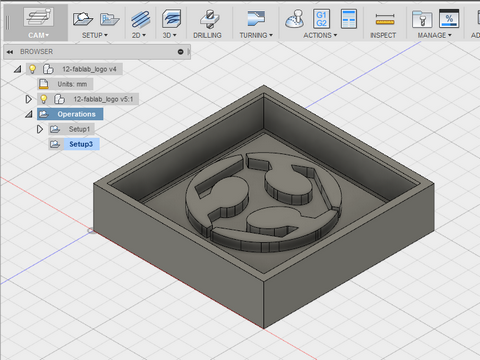The image size is (480, 360).
Task: Click the Drilling operation icon
Action: (x=209, y=19)
